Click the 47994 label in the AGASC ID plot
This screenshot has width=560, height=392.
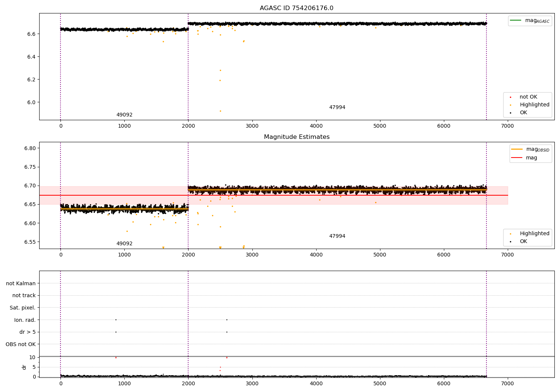[337, 108]
